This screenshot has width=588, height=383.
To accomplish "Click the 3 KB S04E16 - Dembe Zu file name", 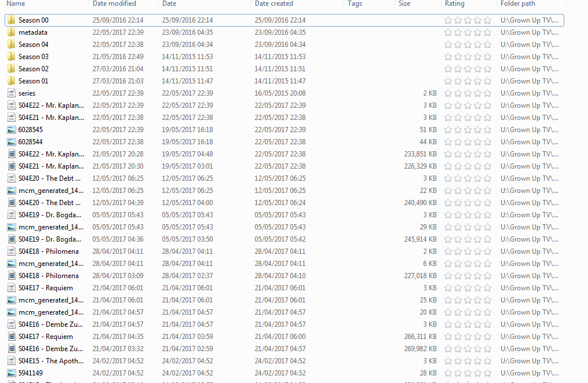I will [x=50, y=324].
